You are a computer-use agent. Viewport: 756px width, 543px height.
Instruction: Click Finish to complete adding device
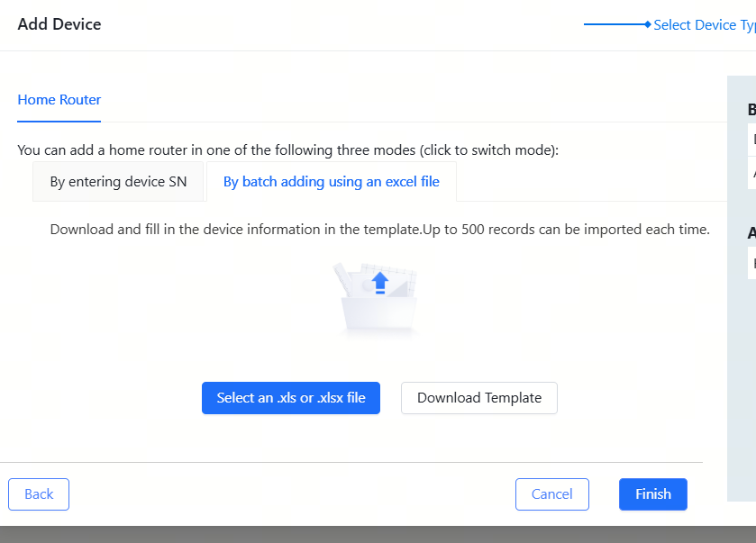(x=652, y=494)
